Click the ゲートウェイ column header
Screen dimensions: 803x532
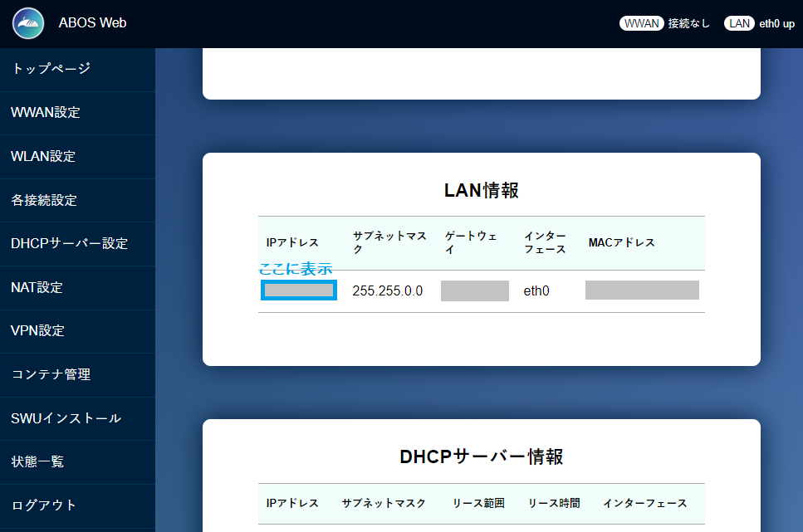(x=471, y=242)
